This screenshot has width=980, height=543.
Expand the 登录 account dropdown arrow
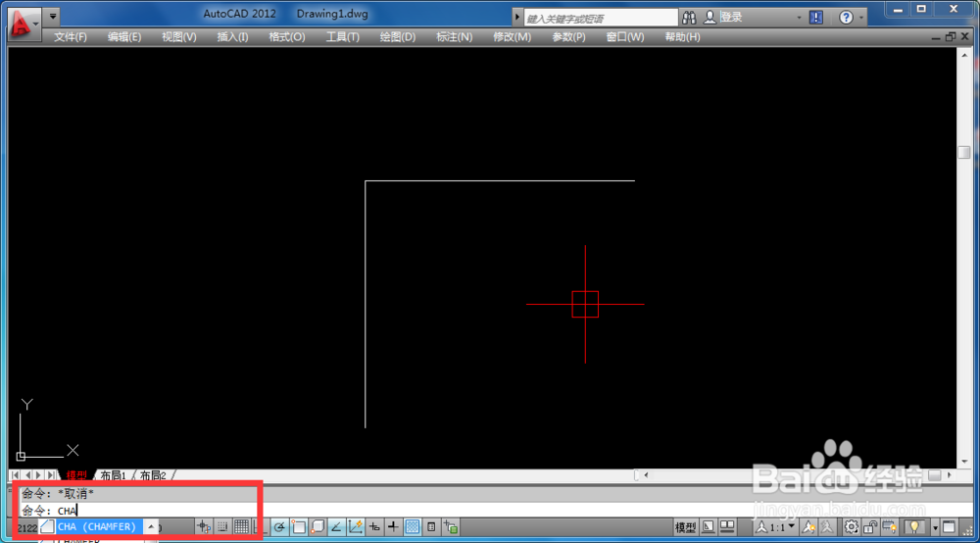pos(799,18)
